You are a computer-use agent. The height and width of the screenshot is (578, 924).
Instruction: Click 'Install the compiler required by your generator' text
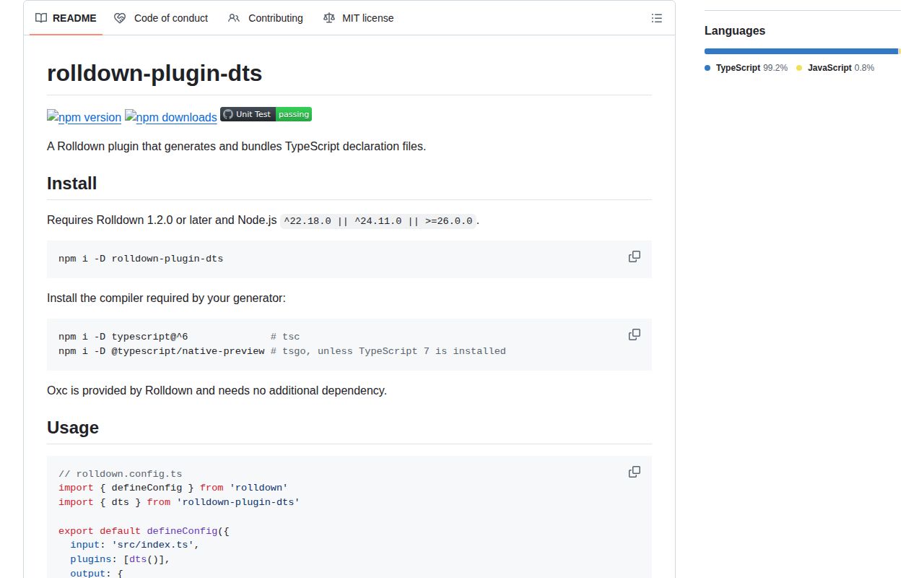167,298
